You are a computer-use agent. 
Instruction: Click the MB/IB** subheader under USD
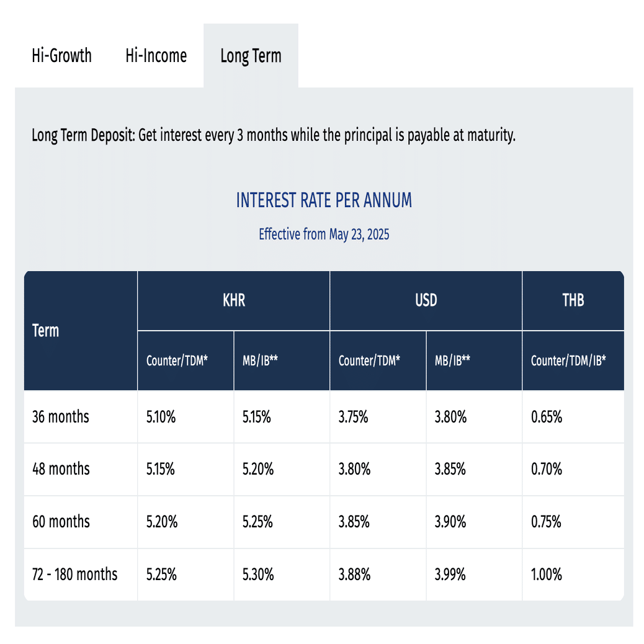tap(452, 360)
